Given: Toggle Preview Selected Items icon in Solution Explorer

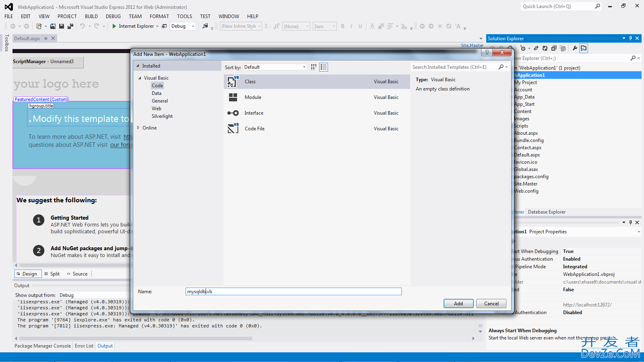Looking at the screenshot, I should (584, 48).
